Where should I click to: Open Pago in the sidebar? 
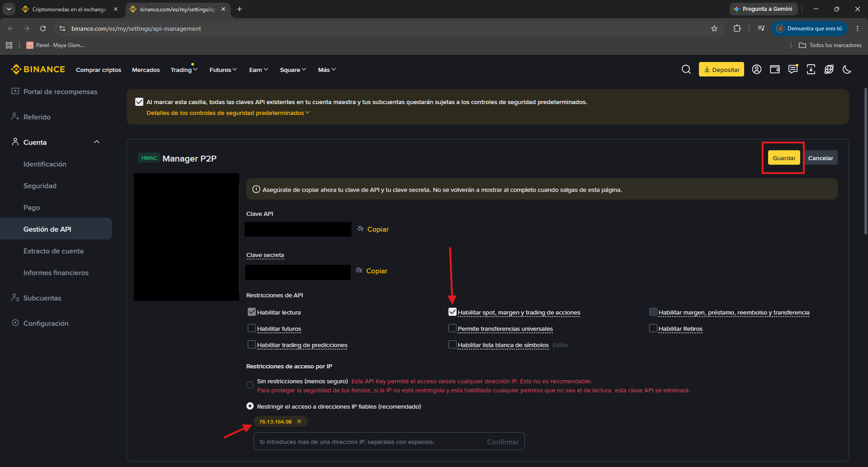tap(31, 207)
